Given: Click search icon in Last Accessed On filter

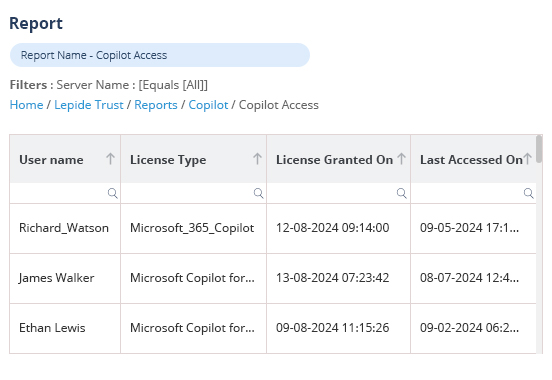Looking at the screenshot, I should pyautogui.click(x=529, y=193).
